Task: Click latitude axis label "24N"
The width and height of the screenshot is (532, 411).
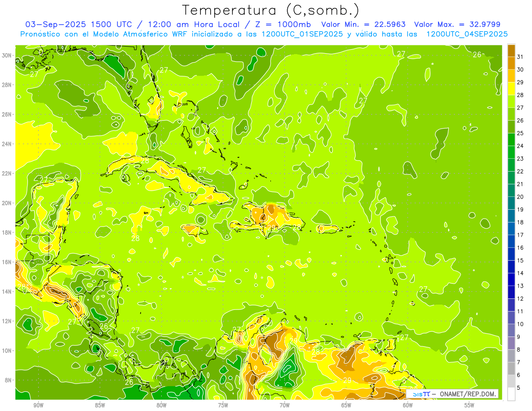Action: pyautogui.click(x=7, y=144)
